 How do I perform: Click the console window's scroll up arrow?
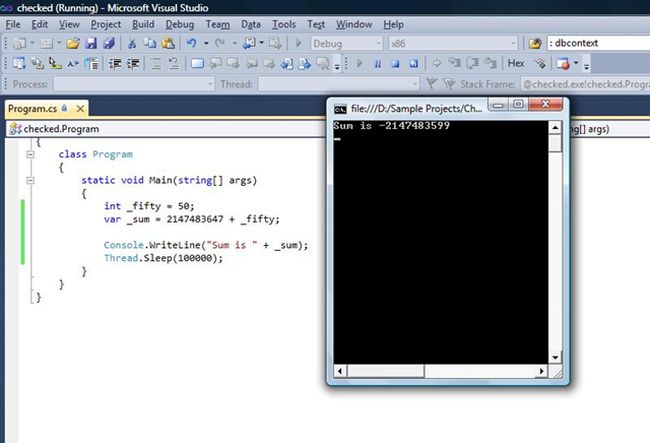pyautogui.click(x=555, y=128)
